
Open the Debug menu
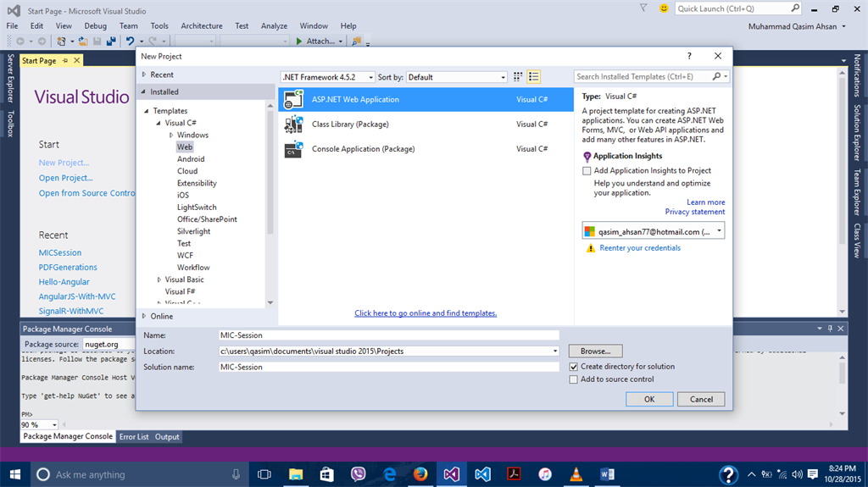pyautogui.click(x=95, y=25)
